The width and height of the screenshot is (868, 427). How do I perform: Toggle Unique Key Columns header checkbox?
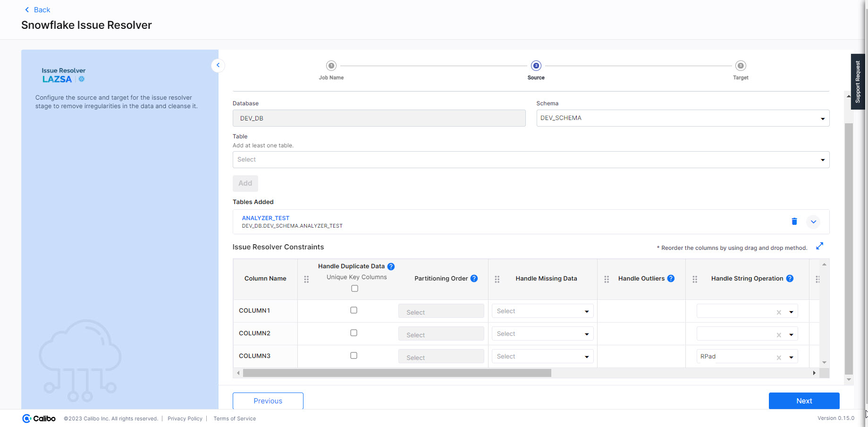tap(354, 289)
